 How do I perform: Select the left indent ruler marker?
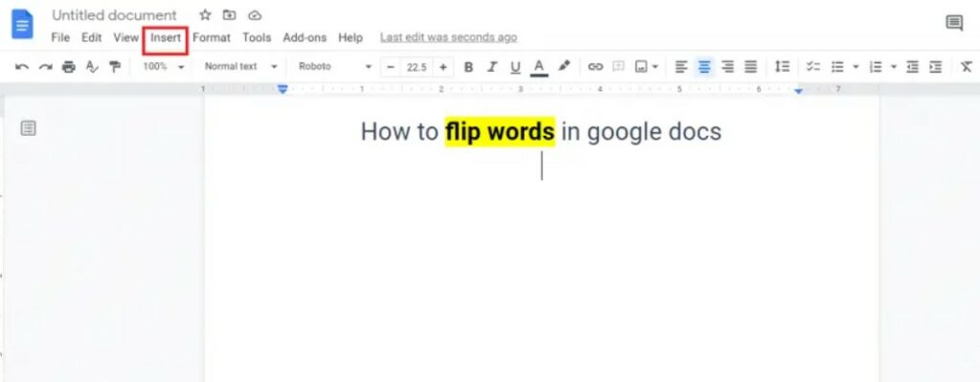(x=282, y=89)
